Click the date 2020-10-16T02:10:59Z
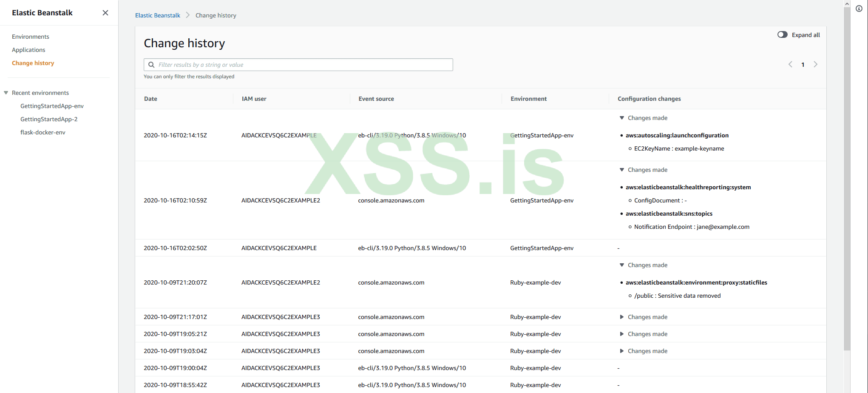 point(175,200)
